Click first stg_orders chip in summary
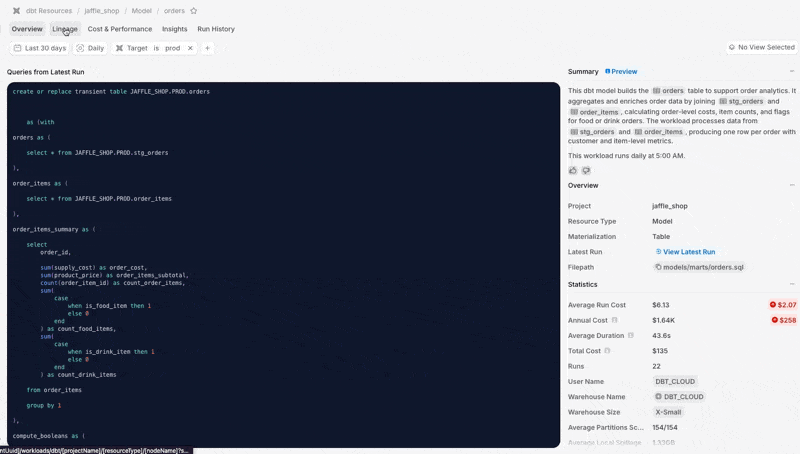 point(741,101)
